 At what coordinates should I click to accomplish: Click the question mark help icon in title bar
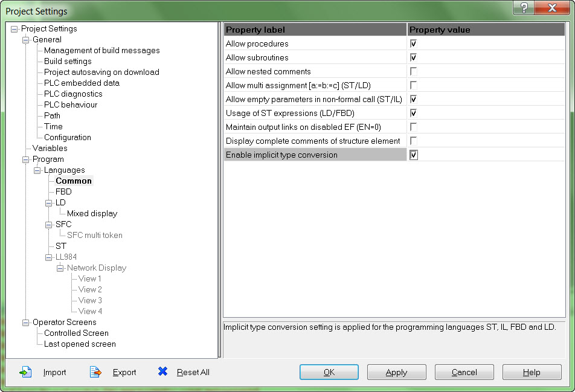point(524,8)
